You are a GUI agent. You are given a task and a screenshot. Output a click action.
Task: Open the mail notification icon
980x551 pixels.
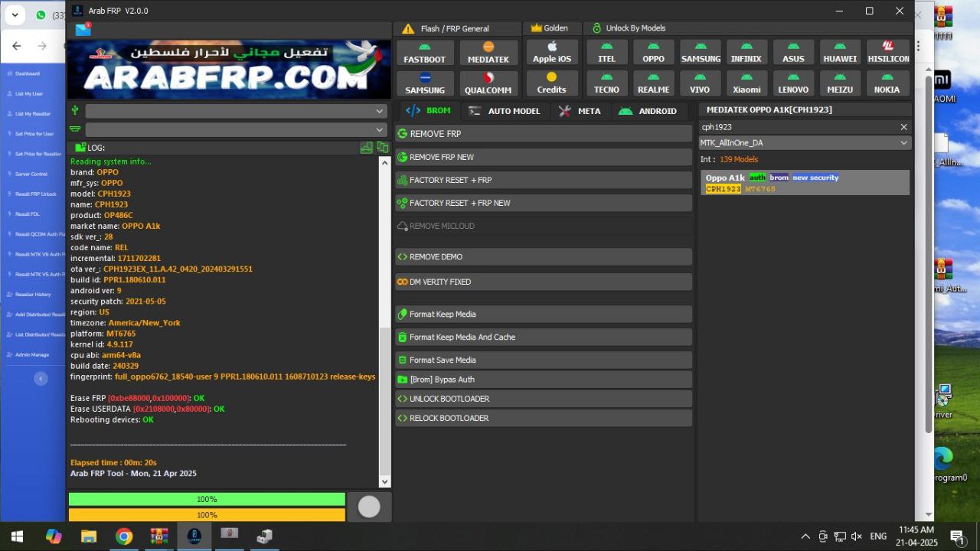83,30
